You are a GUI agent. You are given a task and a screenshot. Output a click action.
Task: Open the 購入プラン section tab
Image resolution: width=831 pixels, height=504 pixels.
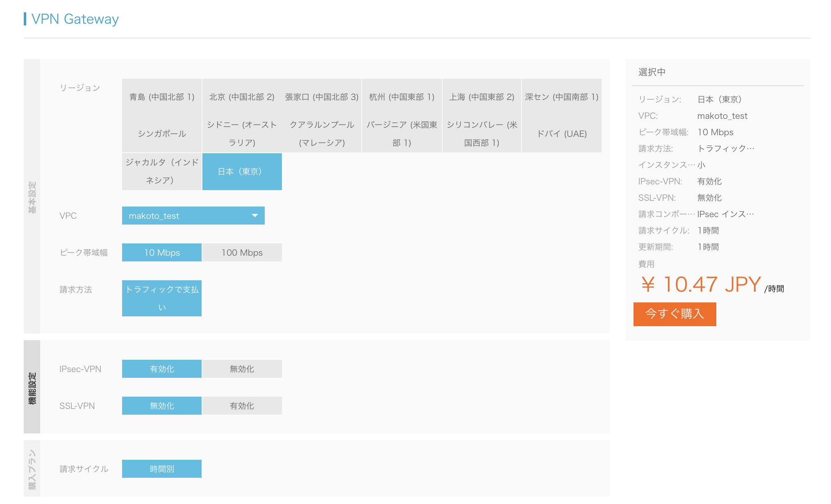click(x=32, y=469)
